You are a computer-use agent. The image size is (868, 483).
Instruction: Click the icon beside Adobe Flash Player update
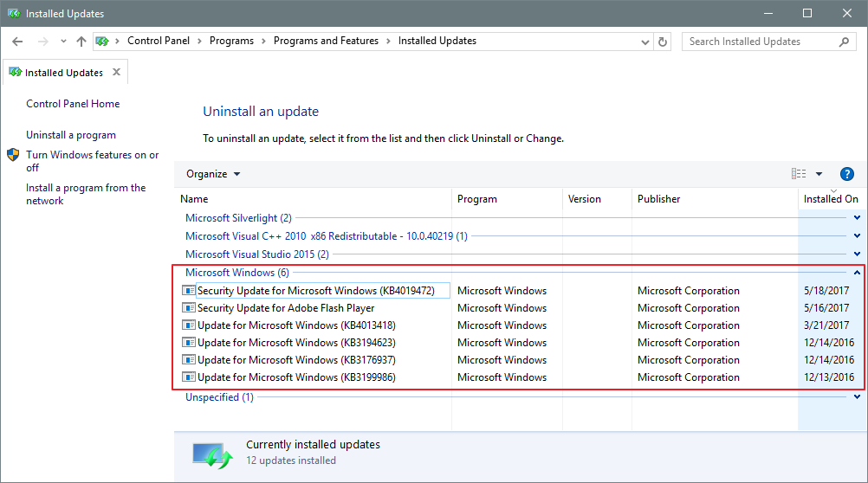coord(189,307)
